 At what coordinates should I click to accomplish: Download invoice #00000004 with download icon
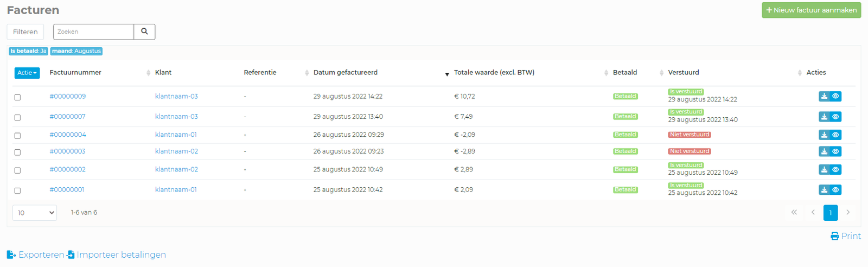[824, 135]
